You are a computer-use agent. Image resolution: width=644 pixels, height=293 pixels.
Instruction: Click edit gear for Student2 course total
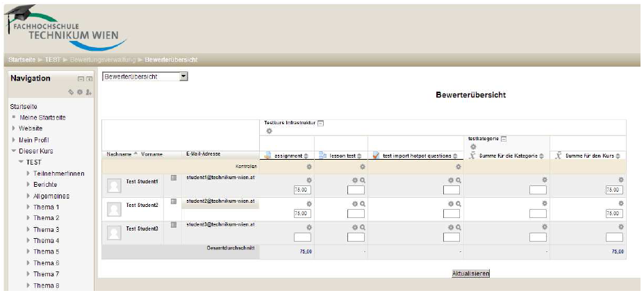click(x=620, y=204)
